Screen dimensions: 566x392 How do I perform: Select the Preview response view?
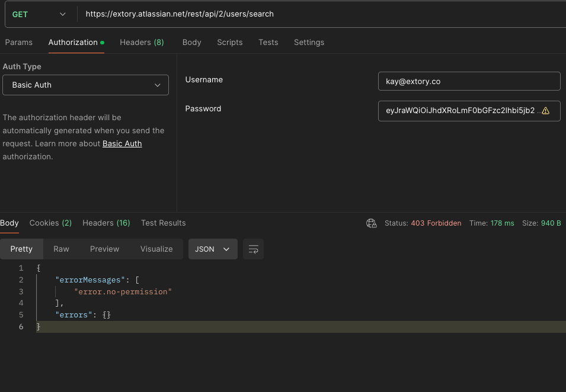(x=104, y=249)
